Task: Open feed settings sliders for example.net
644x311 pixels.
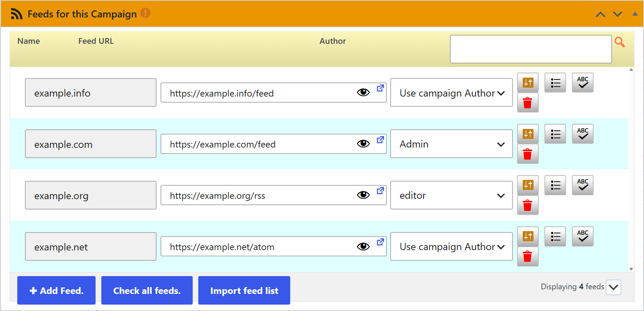Action: tap(528, 237)
